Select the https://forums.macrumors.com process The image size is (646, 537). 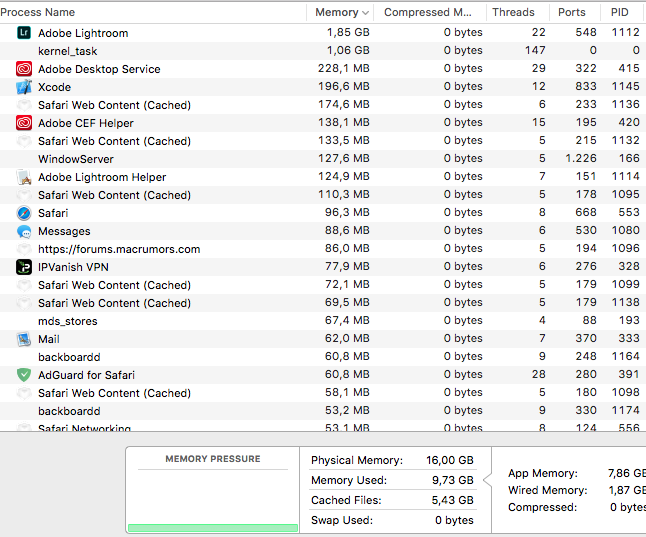[119, 249]
